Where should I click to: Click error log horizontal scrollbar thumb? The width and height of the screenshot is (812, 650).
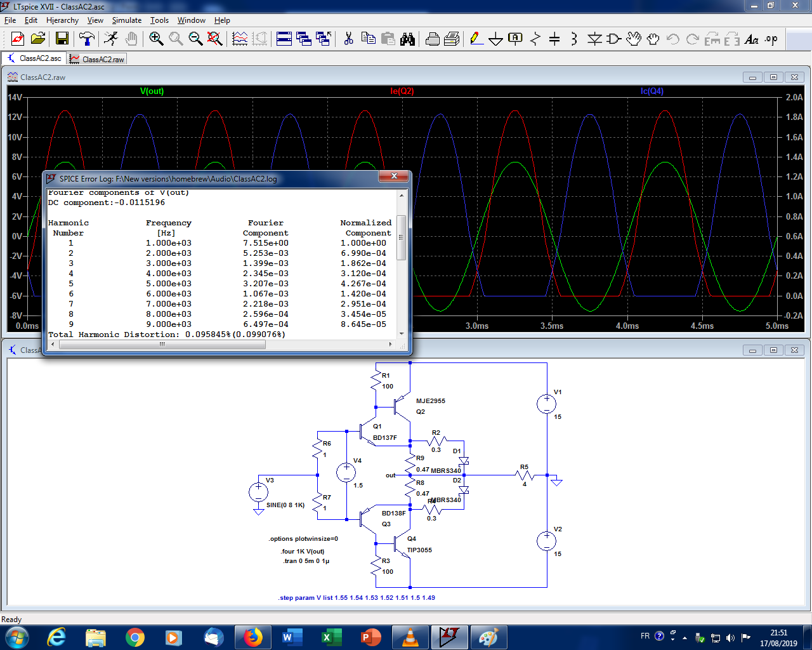coord(162,344)
